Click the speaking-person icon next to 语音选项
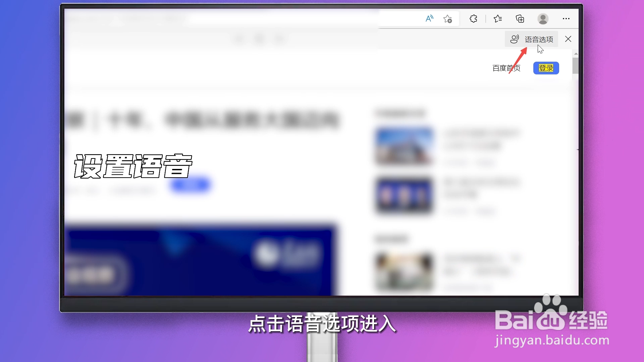 click(x=515, y=39)
